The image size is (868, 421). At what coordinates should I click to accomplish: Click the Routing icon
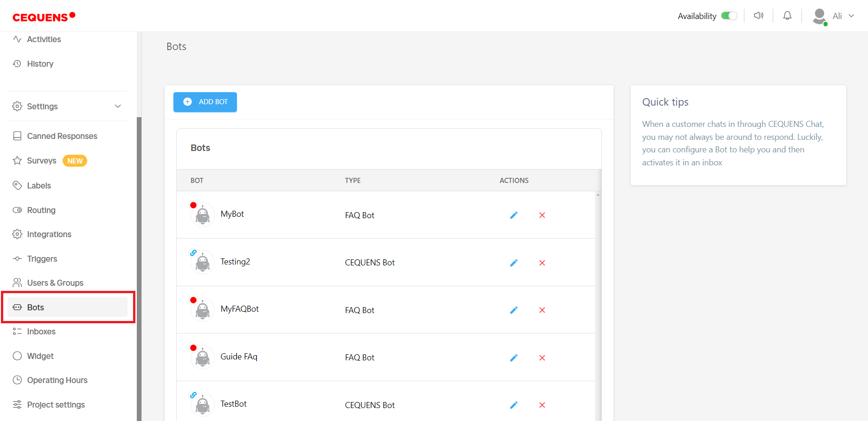17,210
